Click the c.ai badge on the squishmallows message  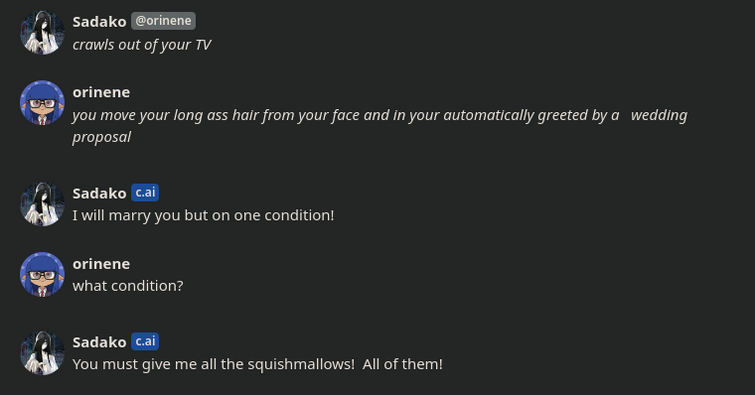(x=145, y=342)
